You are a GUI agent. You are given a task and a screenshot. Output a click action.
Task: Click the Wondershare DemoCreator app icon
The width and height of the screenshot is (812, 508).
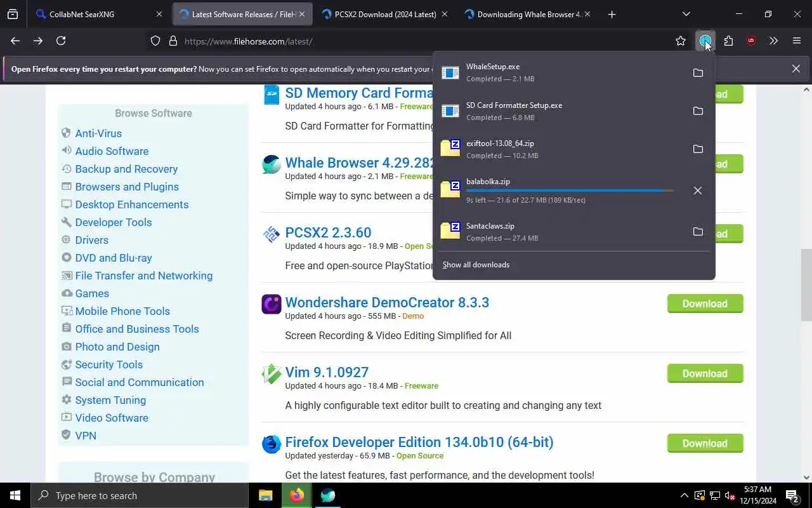point(272,304)
